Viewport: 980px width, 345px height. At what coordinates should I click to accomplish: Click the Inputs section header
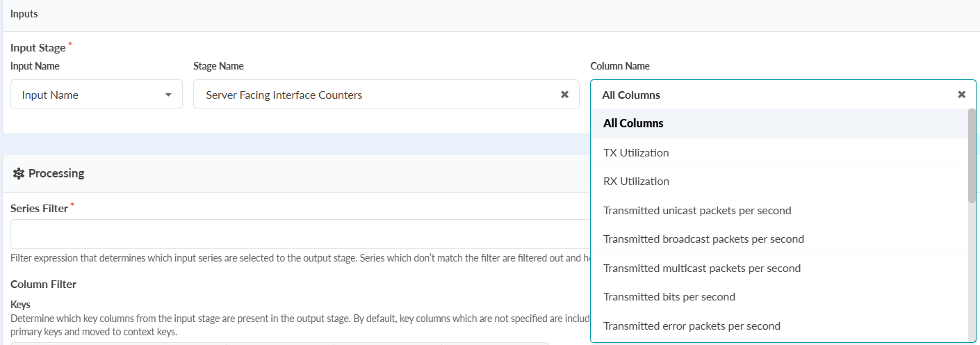pyautogui.click(x=24, y=14)
